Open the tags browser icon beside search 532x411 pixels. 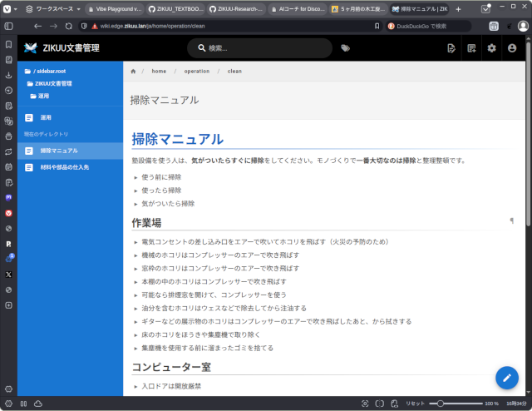(x=345, y=48)
